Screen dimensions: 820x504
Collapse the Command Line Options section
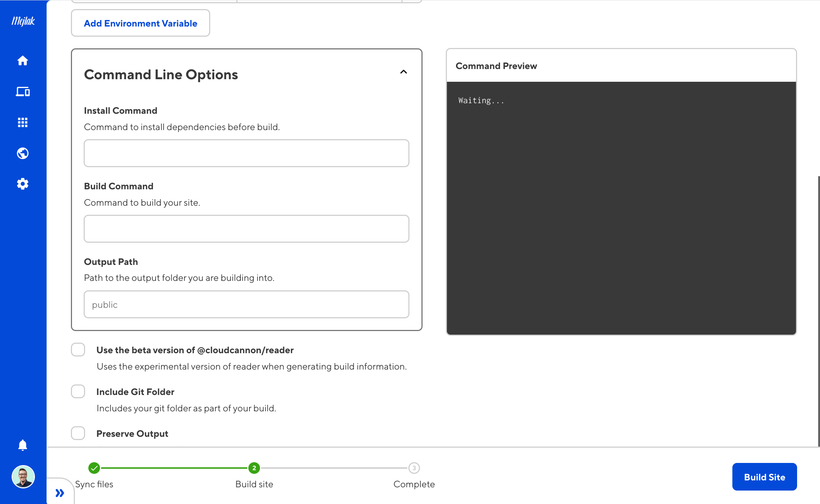point(403,72)
